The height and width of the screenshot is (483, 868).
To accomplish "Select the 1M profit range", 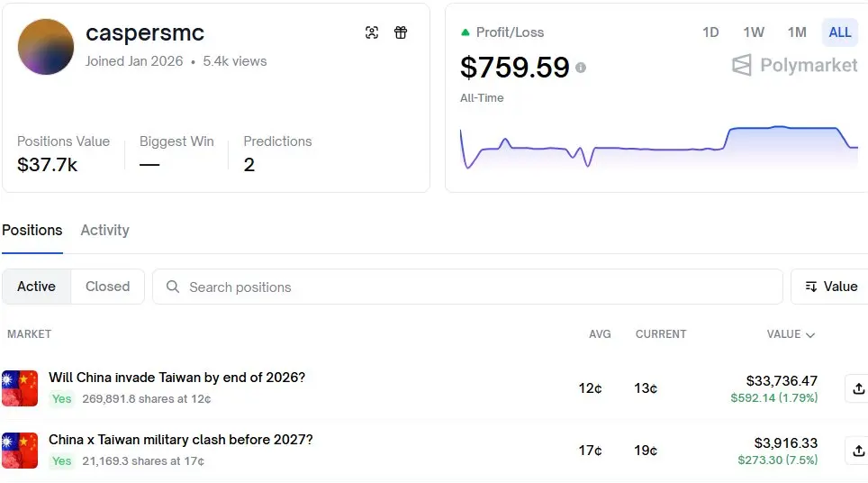I will click(797, 32).
